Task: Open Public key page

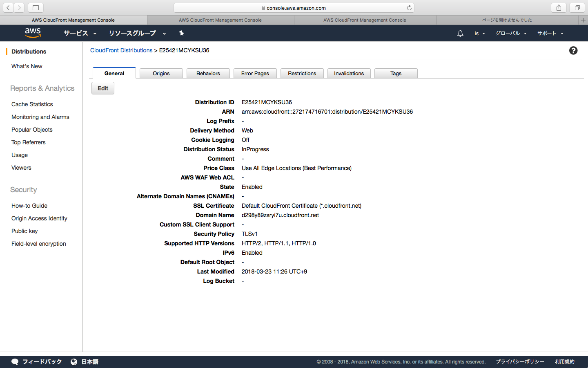Action: [x=24, y=231]
